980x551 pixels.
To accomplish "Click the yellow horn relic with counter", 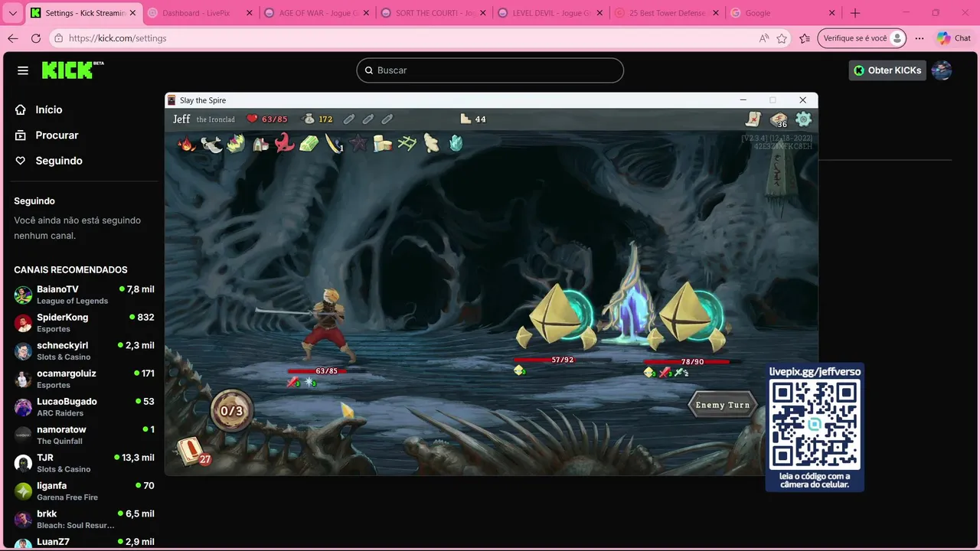I will point(334,143).
